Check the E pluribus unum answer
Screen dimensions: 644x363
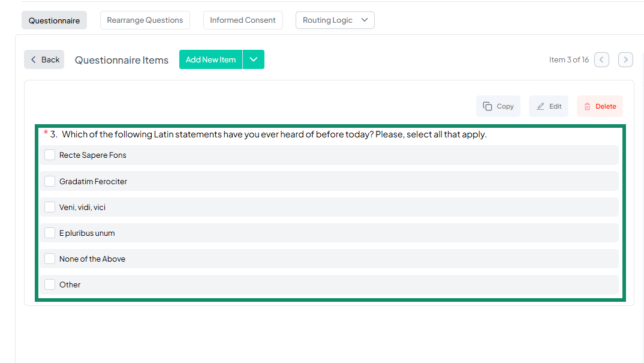pos(50,232)
